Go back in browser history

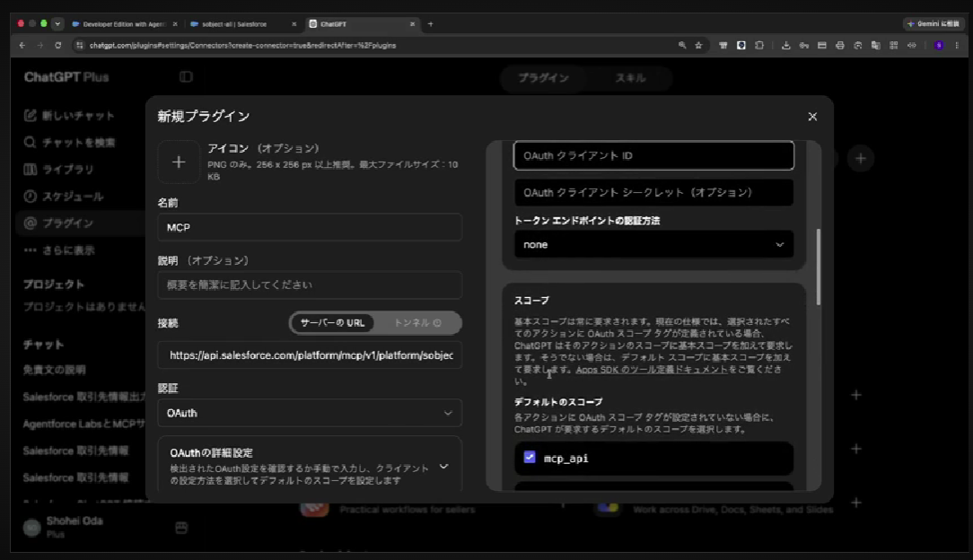22,45
